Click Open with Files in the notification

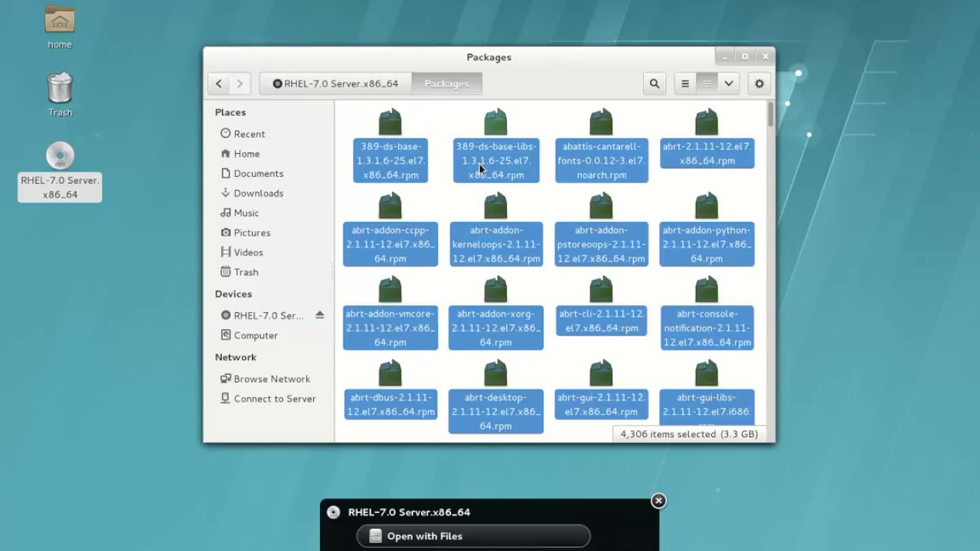[473, 536]
